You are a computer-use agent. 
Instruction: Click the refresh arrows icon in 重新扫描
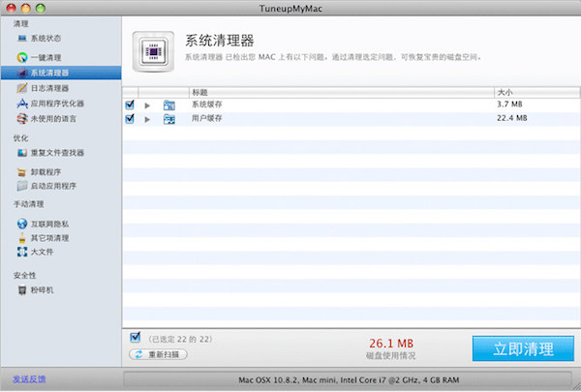tap(138, 354)
